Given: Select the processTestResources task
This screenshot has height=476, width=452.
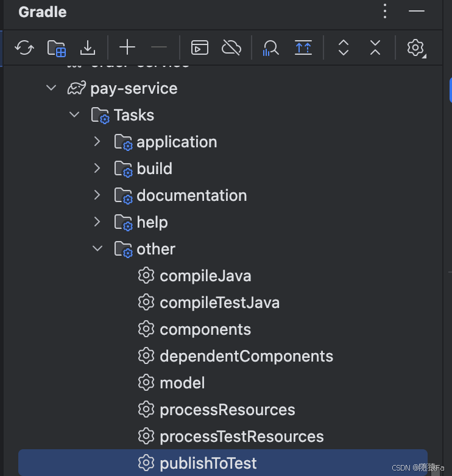Looking at the screenshot, I should click(242, 436).
